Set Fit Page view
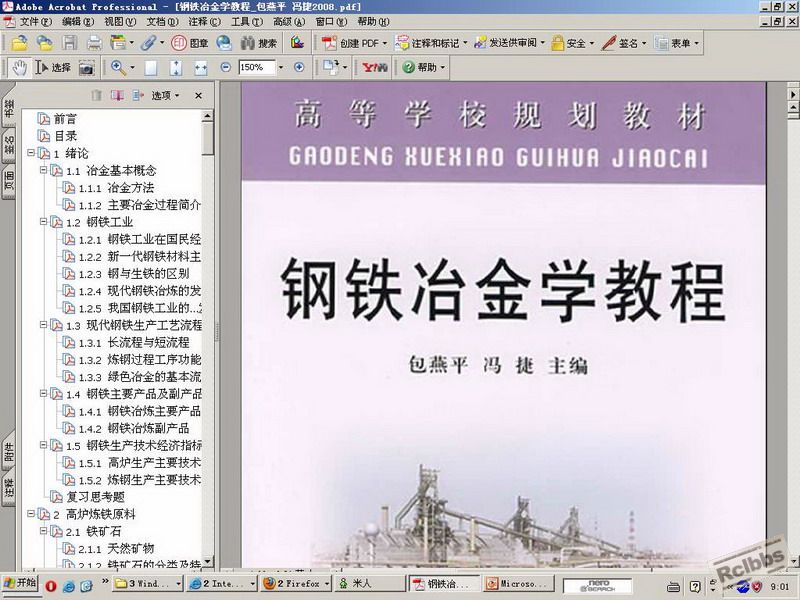Viewport: 800px width, 600px height. pos(176,68)
